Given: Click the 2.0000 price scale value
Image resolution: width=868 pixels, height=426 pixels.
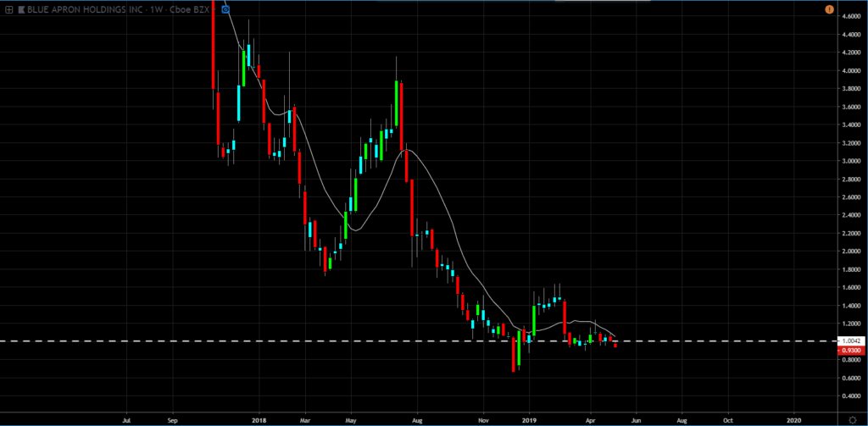Looking at the screenshot, I should (x=851, y=252).
